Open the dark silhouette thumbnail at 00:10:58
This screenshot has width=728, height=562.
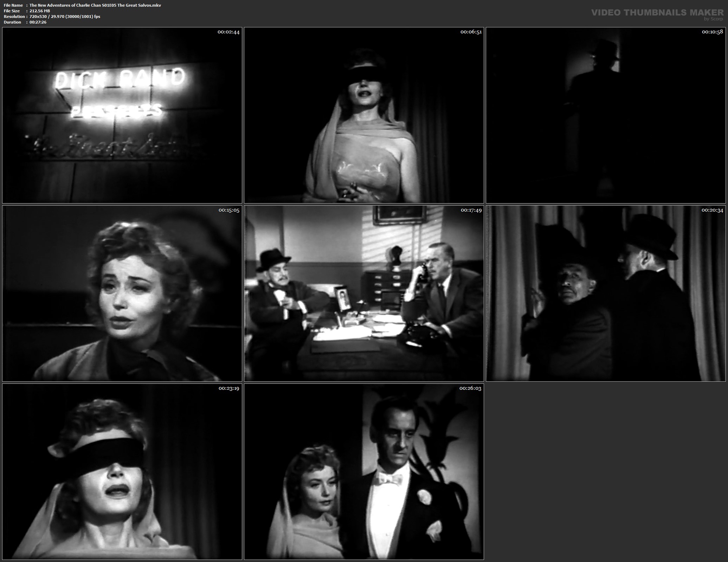(x=606, y=115)
